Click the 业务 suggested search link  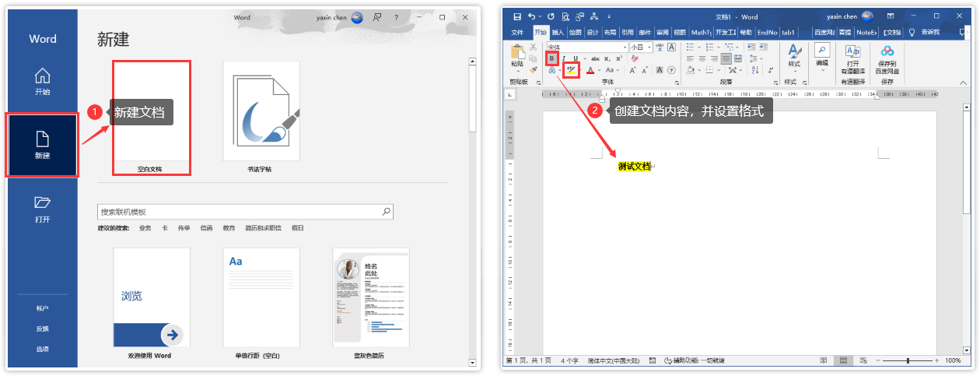[x=145, y=228]
